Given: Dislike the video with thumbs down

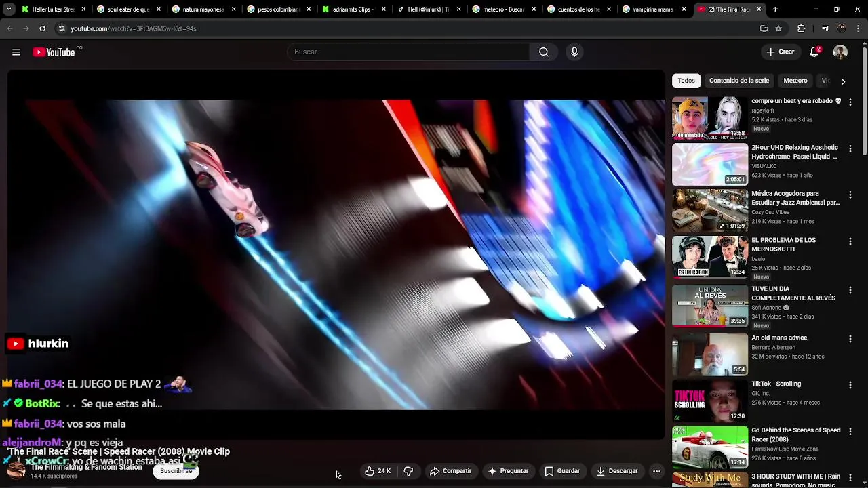Looking at the screenshot, I should point(408,471).
